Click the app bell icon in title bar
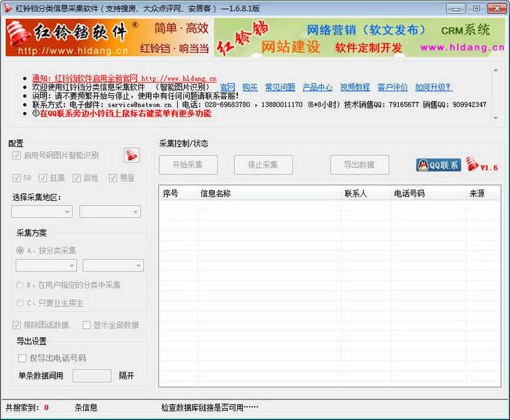The image size is (510, 420). pos(8,8)
